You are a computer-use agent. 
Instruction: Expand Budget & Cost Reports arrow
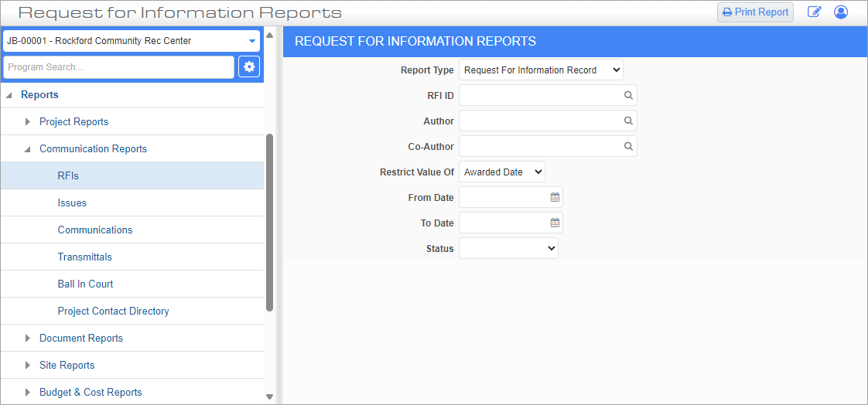pyautogui.click(x=28, y=393)
